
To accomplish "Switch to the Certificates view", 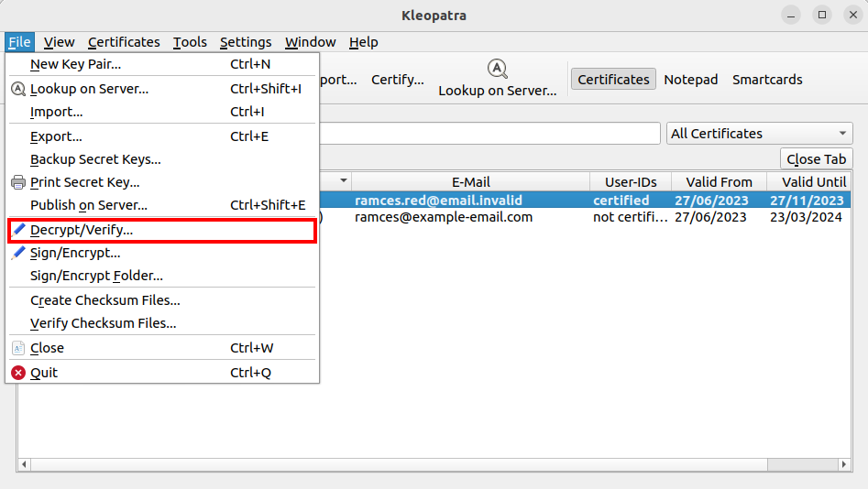I will 613,80.
